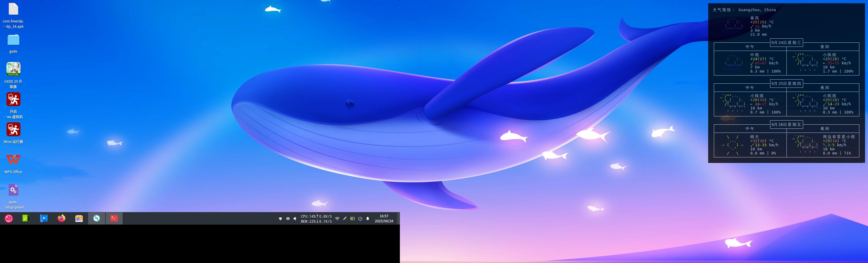Select the 开启 ws 虚拟机 desktop icon
This screenshot has width=868, height=263.
tap(13, 105)
